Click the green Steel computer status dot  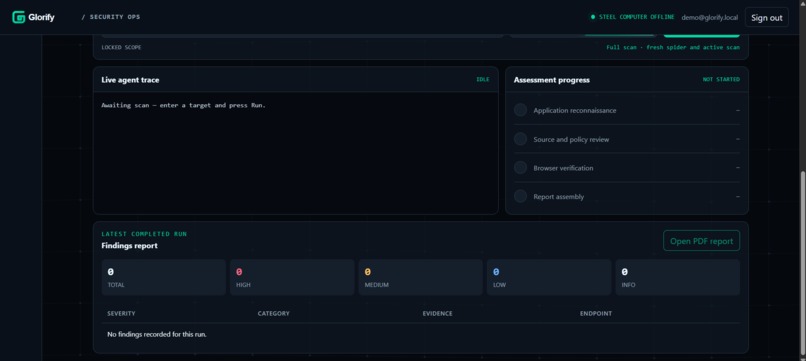tap(593, 17)
